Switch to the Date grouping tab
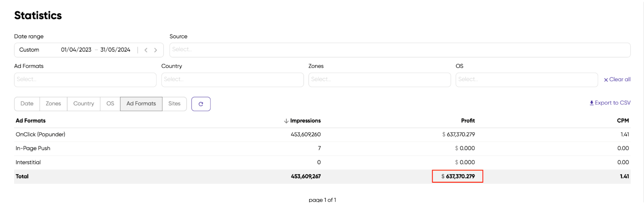644x206 pixels. [x=27, y=104]
